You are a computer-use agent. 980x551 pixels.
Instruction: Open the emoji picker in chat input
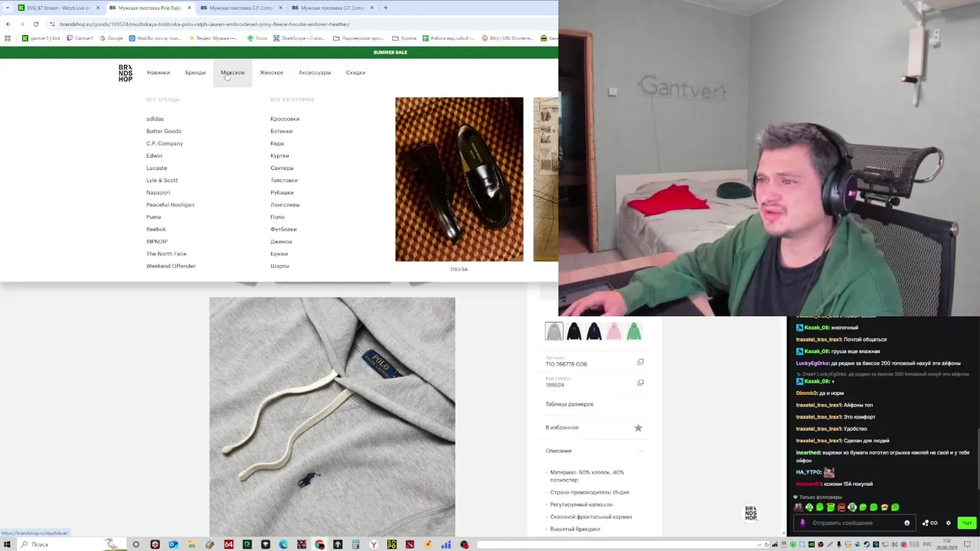(907, 523)
